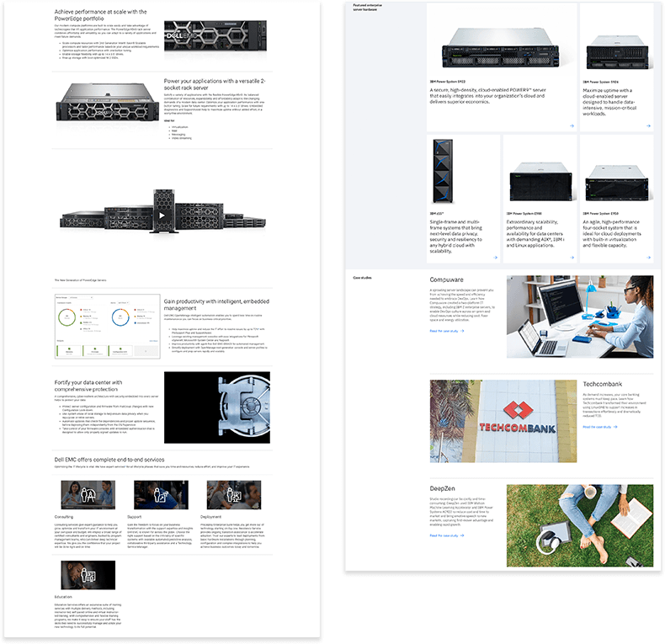
Task: Click the 'IBM Power System S922' title
Action: pos(448,82)
